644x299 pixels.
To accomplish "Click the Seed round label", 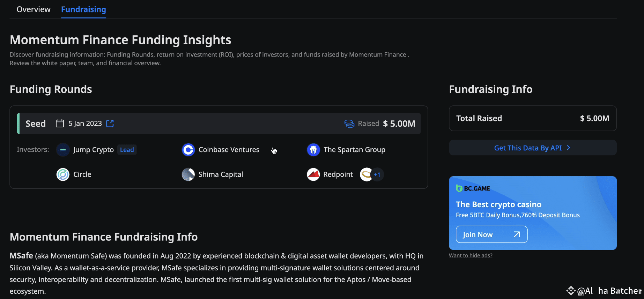I will point(36,124).
